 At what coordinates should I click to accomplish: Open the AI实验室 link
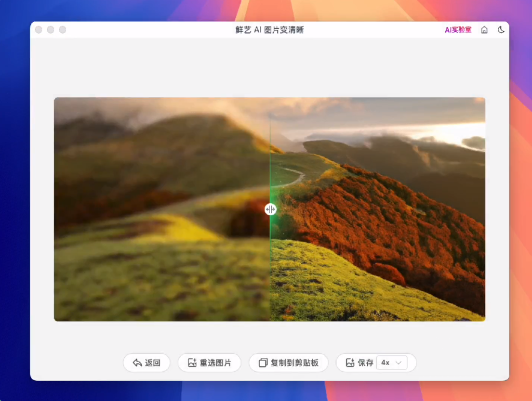click(x=458, y=30)
